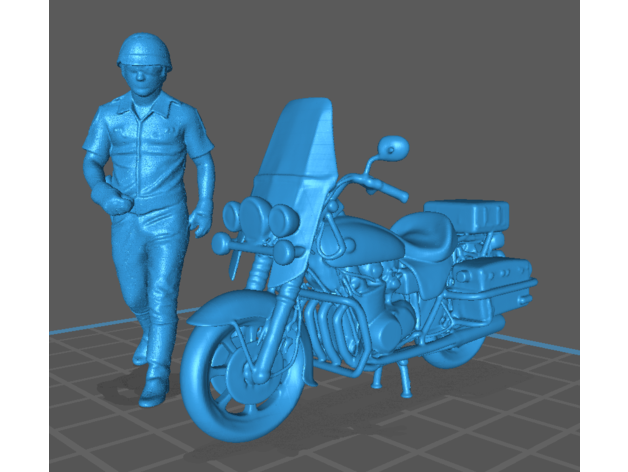Click the officer's clenched right hand
The width and height of the screenshot is (628, 472).
point(115,201)
